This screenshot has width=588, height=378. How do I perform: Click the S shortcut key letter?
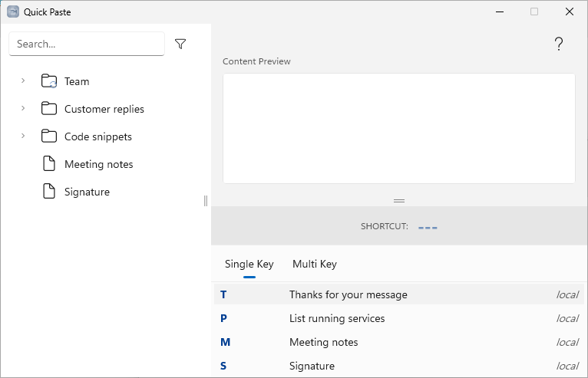pyautogui.click(x=223, y=366)
